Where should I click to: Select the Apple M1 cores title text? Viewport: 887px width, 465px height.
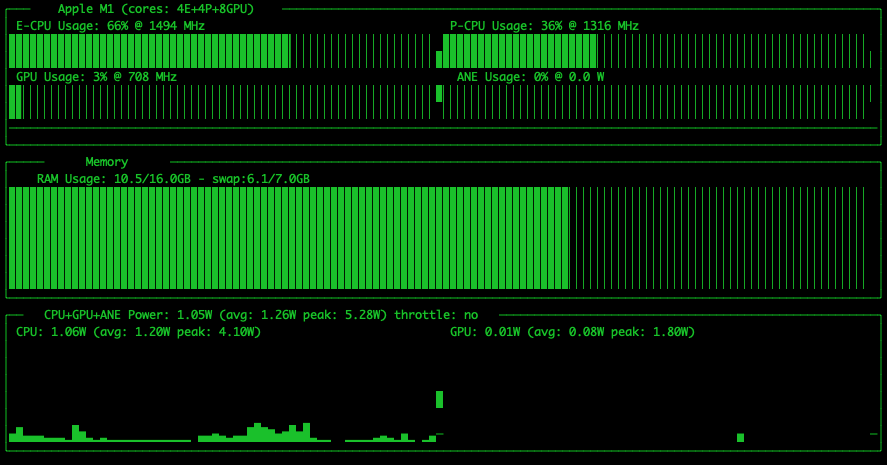click(x=156, y=9)
